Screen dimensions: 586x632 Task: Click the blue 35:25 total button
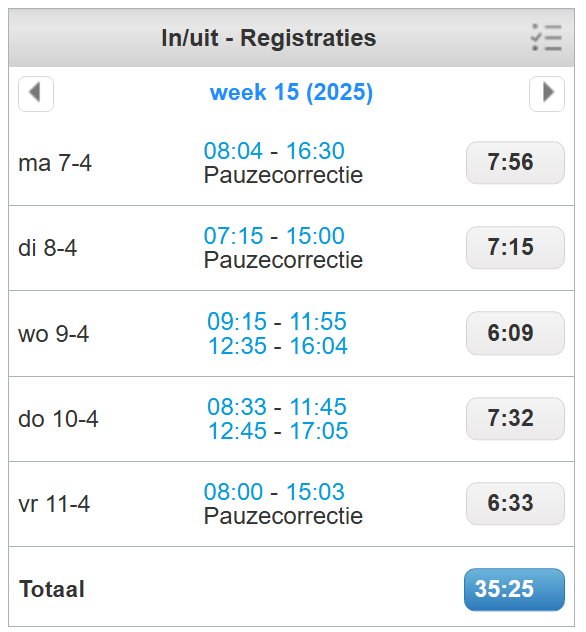(514, 589)
